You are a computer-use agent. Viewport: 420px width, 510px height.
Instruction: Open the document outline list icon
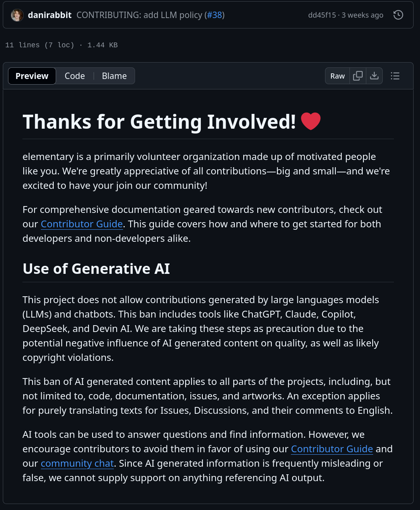click(x=395, y=76)
